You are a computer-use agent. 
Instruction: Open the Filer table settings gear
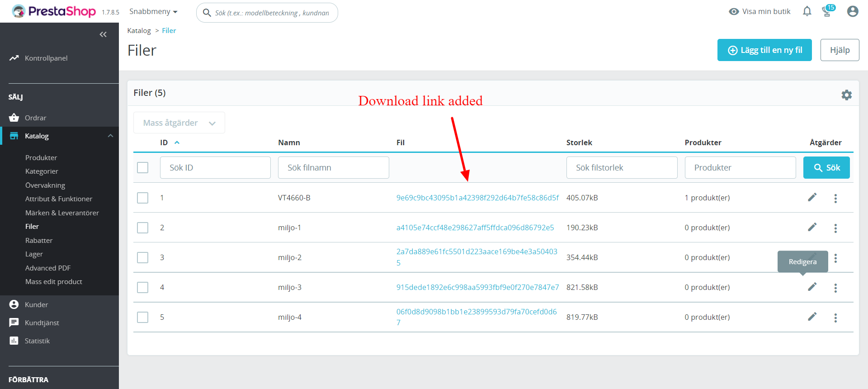(846, 95)
